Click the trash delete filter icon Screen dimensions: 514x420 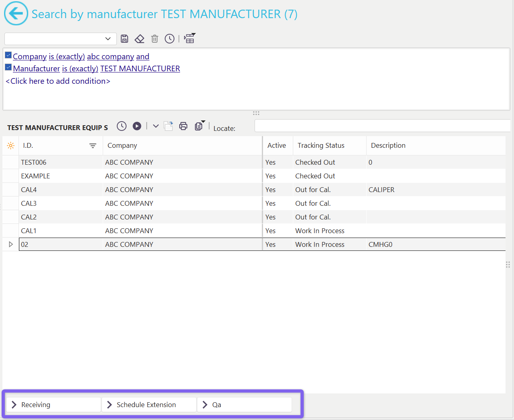155,39
